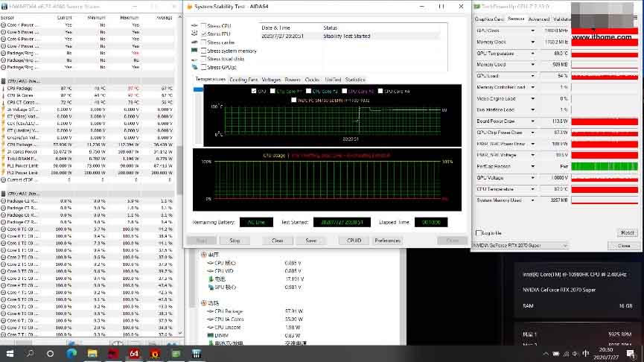Switch to Voltages tab in AIDA64

click(271, 80)
